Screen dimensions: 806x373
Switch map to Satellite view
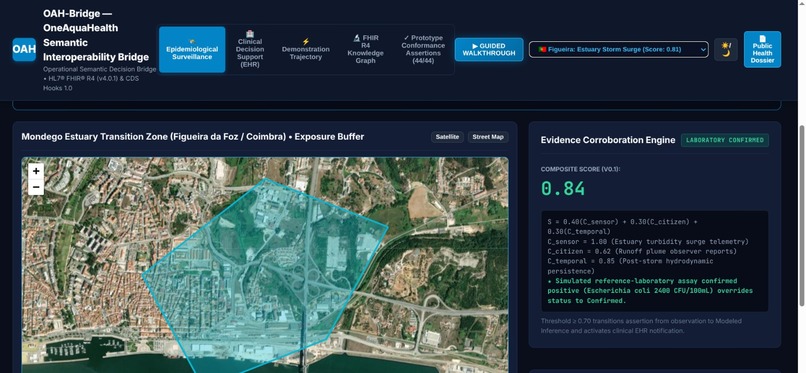tap(447, 137)
